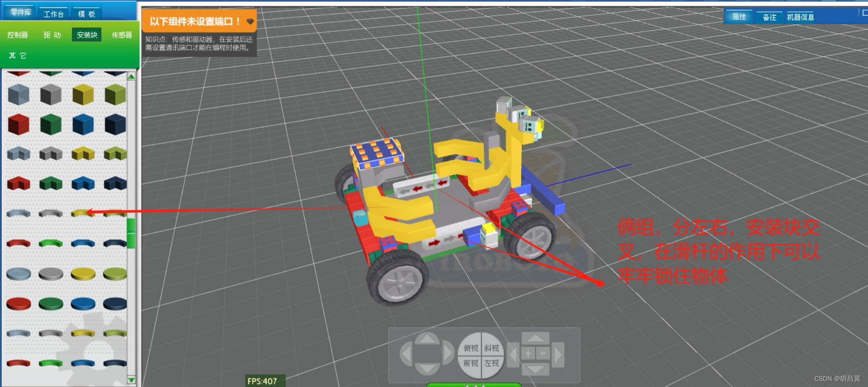The image size is (868, 387).
Task: Pick the thin navy arc piece
Action: click(x=115, y=363)
